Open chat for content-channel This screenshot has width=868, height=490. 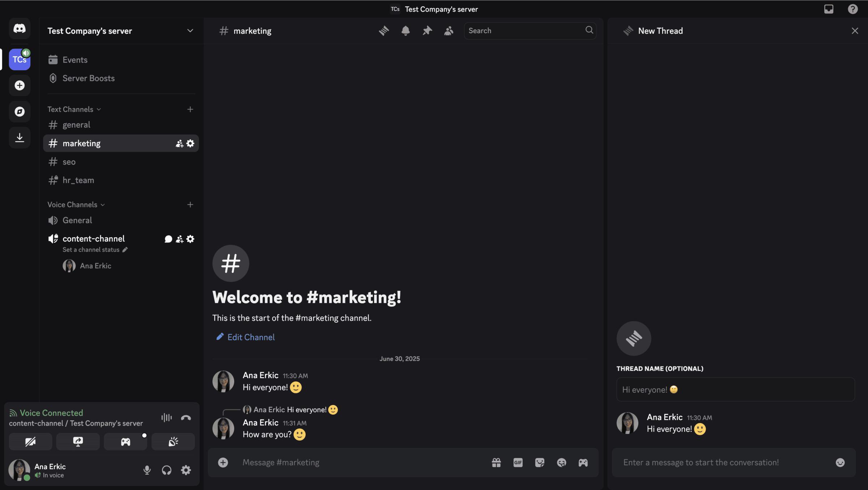click(x=168, y=239)
